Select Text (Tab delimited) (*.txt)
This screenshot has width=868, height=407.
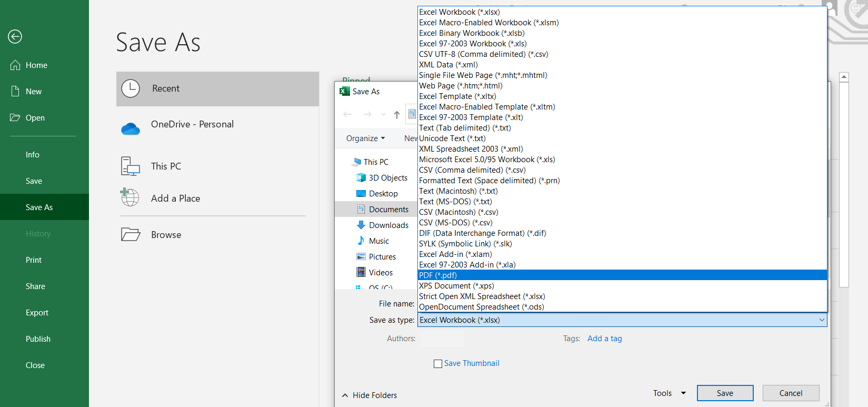(x=622, y=127)
